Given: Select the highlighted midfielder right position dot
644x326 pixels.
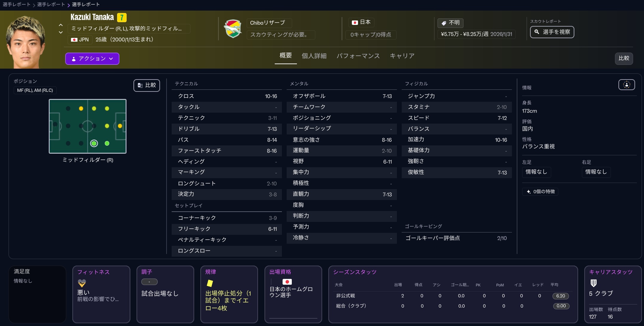Looking at the screenshot, I should coord(94,143).
